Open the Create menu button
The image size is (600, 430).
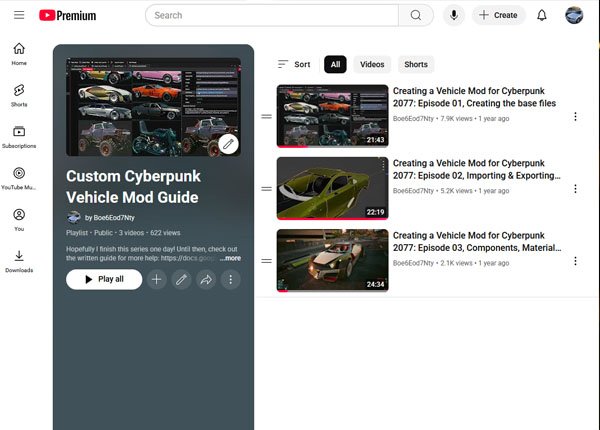(500, 15)
